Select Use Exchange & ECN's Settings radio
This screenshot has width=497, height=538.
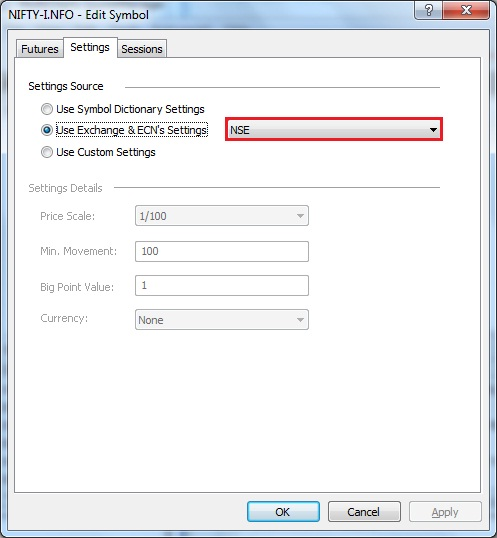47,130
